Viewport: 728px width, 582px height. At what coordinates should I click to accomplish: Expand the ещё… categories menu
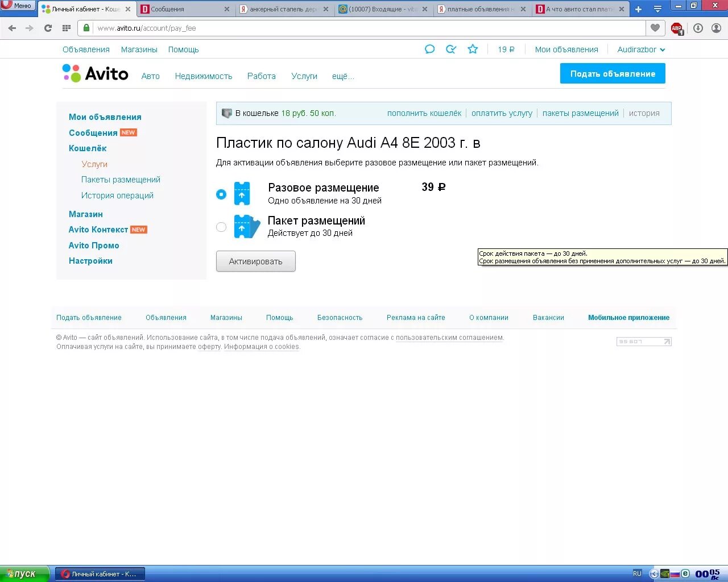click(343, 76)
